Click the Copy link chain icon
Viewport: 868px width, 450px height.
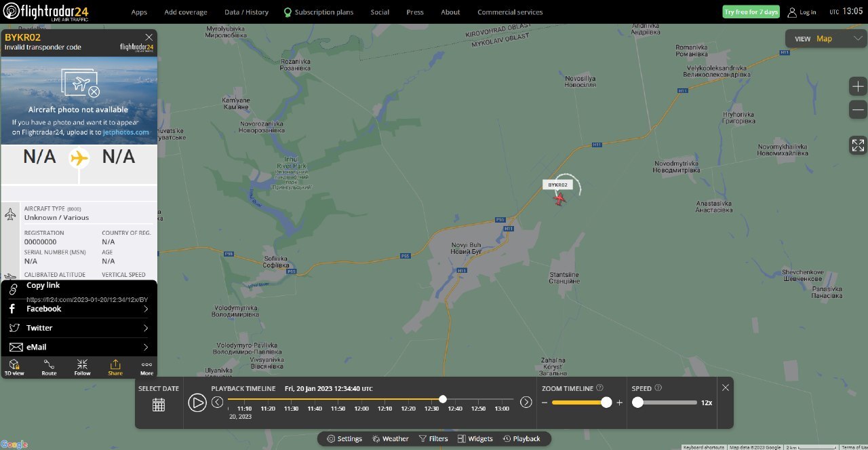click(x=13, y=290)
